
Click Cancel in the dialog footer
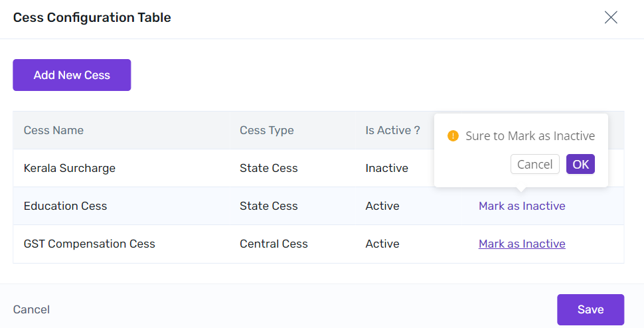click(31, 309)
